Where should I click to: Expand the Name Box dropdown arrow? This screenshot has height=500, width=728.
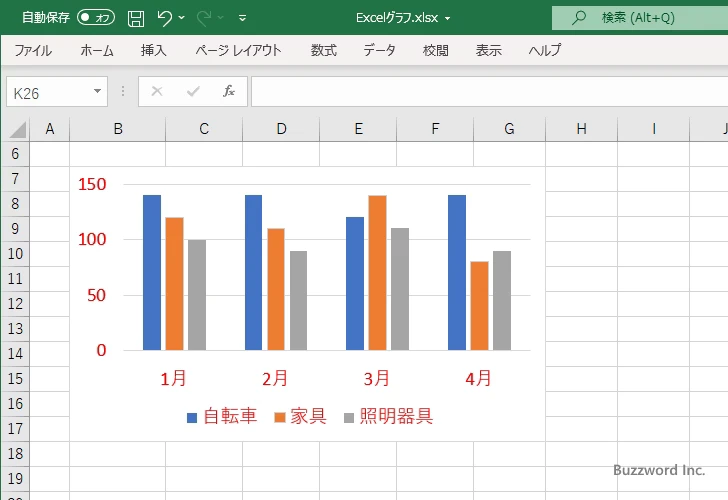tap(98, 91)
